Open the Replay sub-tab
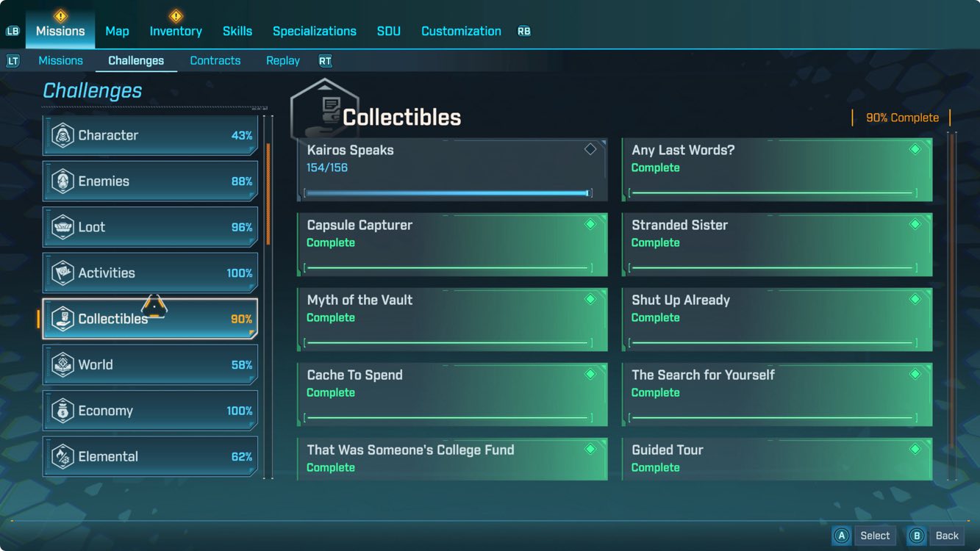 coord(283,60)
